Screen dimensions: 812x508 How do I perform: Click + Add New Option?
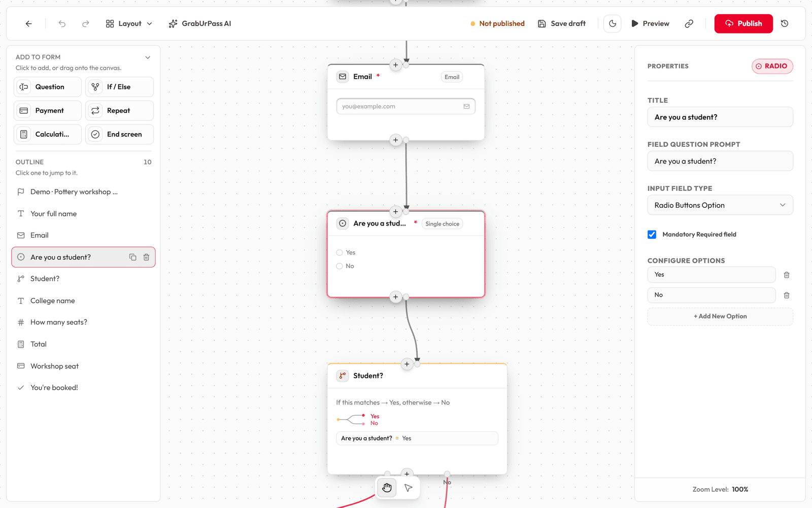(x=720, y=316)
